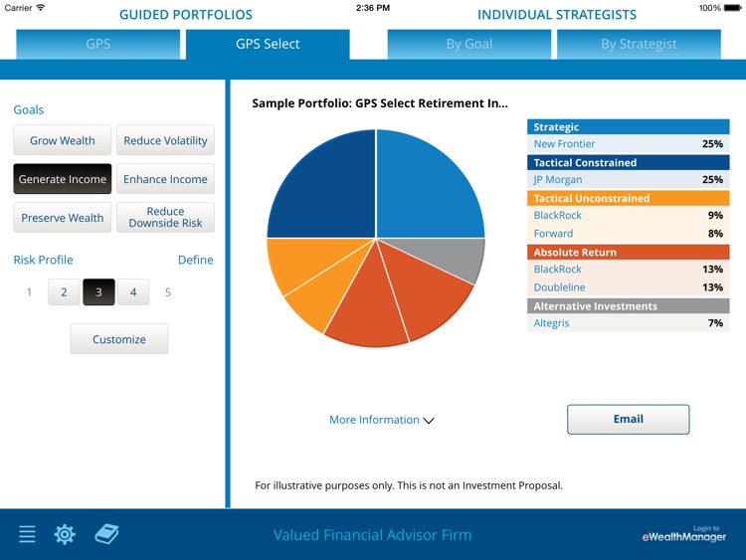This screenshot has width=746, height=560.
Task: Open the By Strategist tab
Action: [639, 44]
